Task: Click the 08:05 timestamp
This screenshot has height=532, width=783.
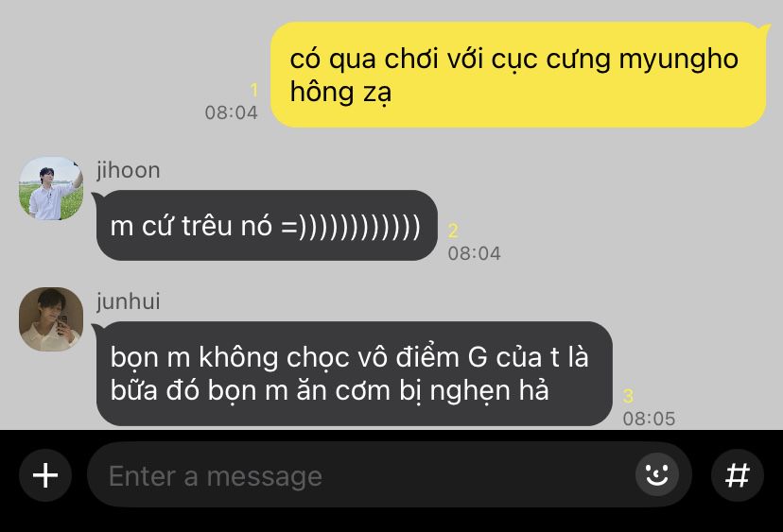Action: tap(649, 419)
